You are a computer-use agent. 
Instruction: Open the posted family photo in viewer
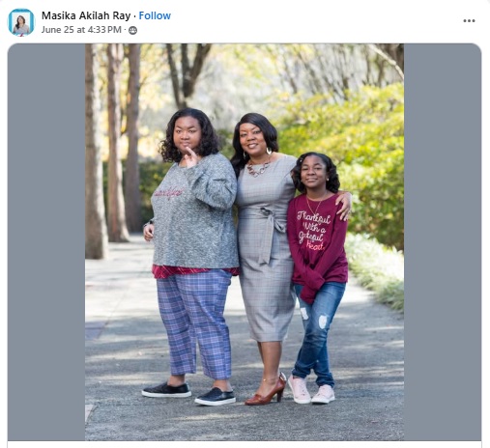[x=245, y=242]
